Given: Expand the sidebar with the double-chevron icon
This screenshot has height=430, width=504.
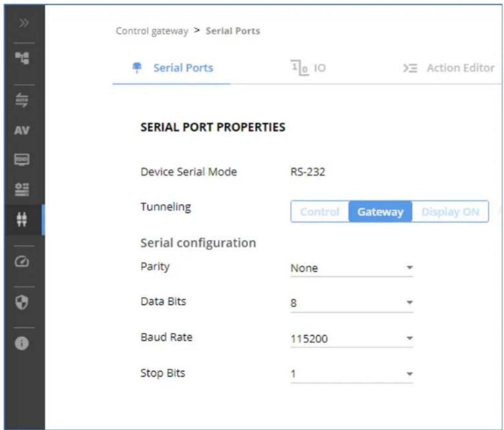Looking at the screenshot, I should click(x=24, y=23).
